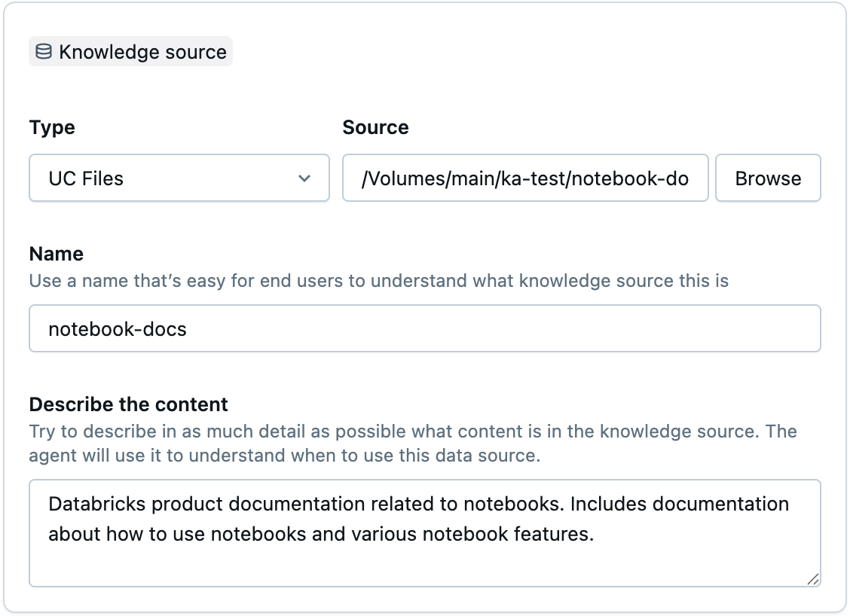Click the 'notebook-docs' text in Name
The height and width of the screenshot is (616, 850).
(x=118, y=328)
